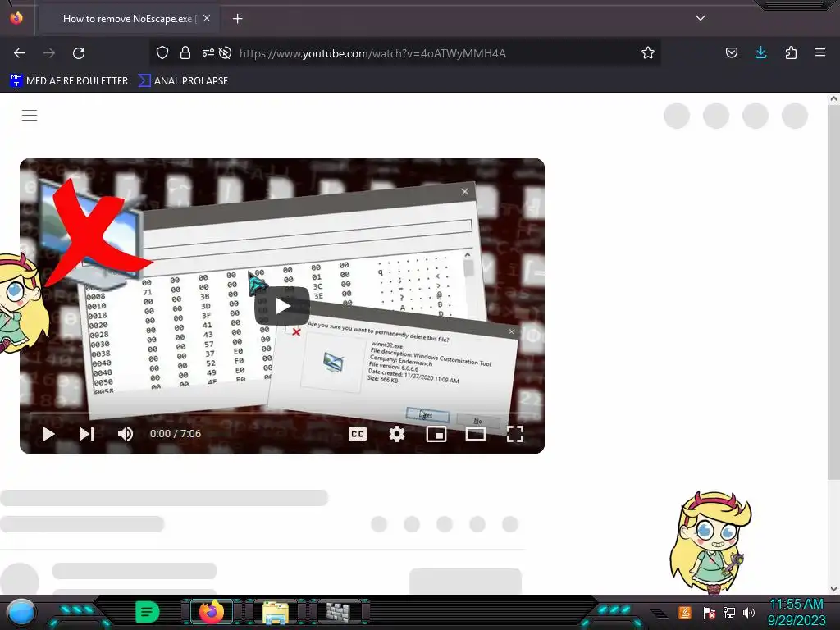
Task: Click the video progress bar
Action: [x=282, y=413]
